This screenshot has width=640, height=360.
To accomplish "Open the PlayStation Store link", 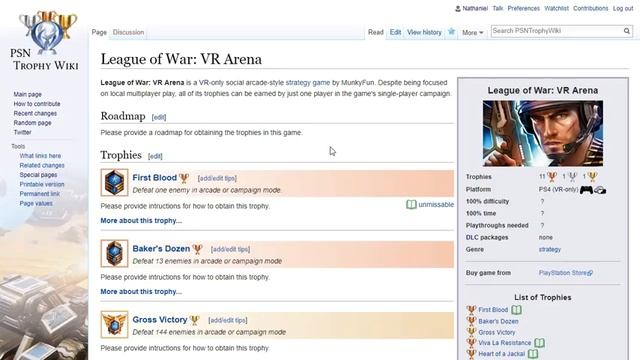I will pos(565,273).
